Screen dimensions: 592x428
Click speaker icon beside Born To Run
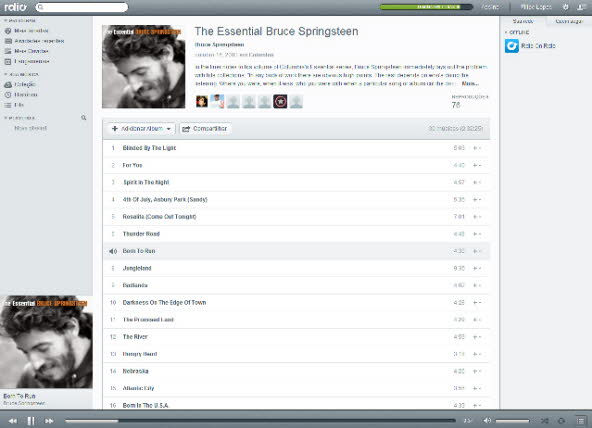113,251
